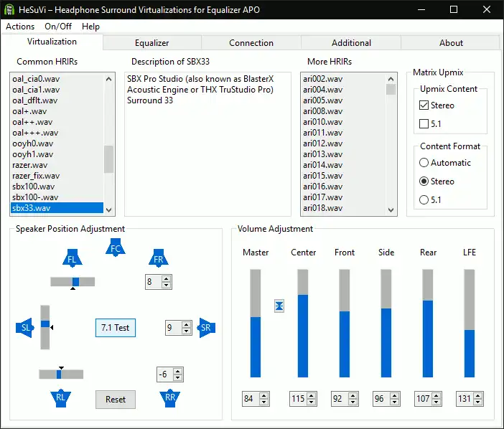The height and width of the screenshot is (429, 504).
Task: Click the RL rear-left speaker icon
Action: (61, 398)
